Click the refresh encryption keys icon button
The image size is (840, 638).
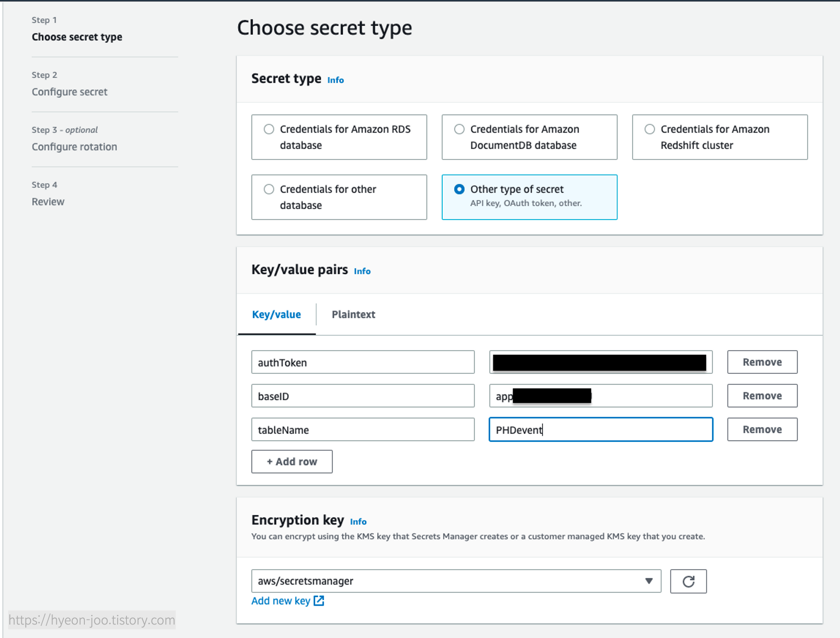pyautogui.click(x=688, y=581)
